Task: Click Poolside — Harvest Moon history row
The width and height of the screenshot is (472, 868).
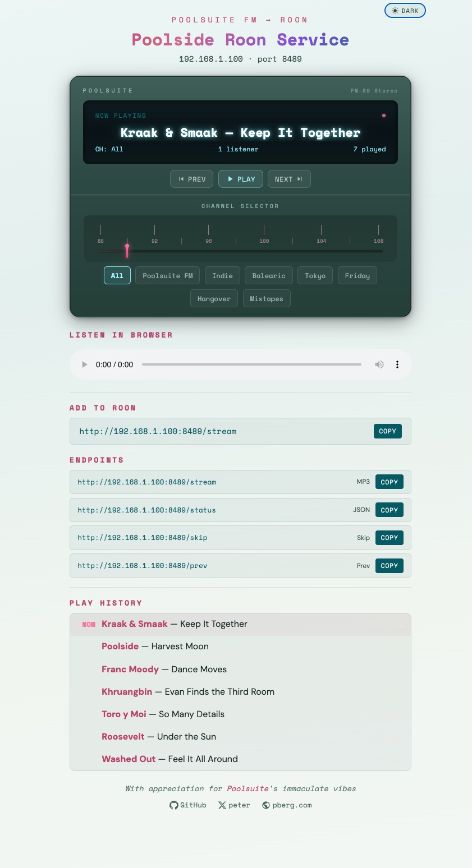Action: pos(240,647)
